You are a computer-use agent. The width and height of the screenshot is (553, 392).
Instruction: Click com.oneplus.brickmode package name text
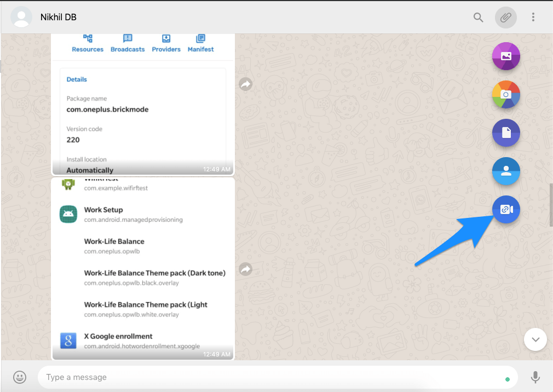point(107,109)
